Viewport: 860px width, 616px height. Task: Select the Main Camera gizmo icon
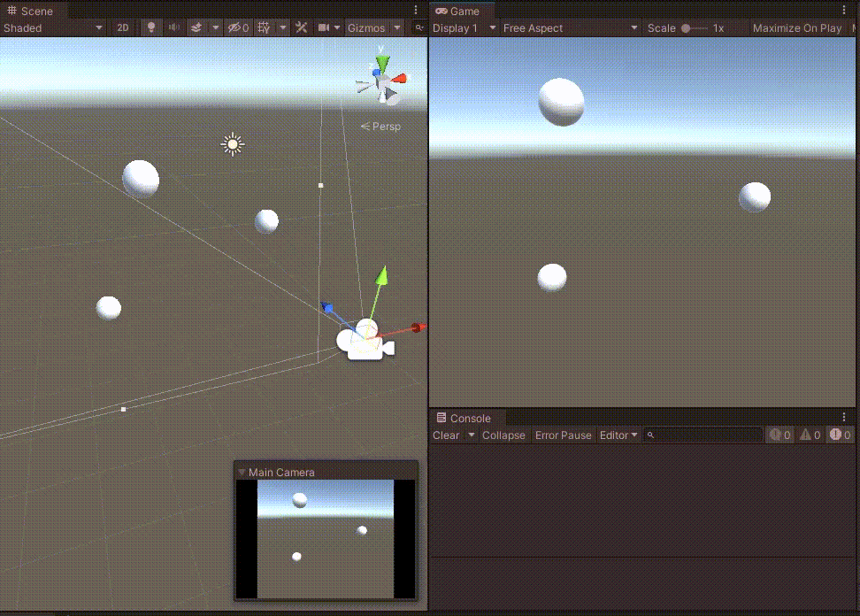click(365, 342)
